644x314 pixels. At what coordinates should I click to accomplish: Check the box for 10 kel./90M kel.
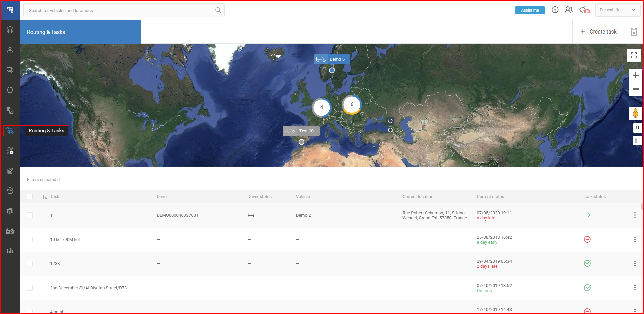tap(30, 240)
